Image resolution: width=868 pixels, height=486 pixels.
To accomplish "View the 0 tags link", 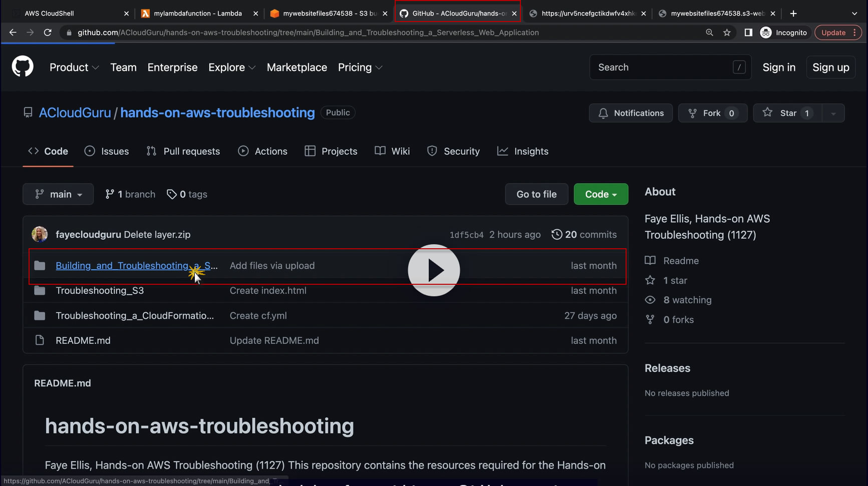I will [187, 194].
